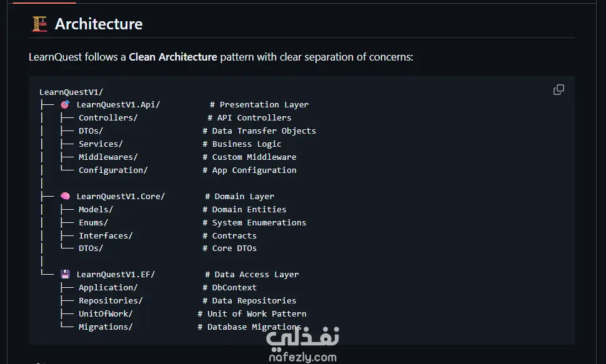This screenshot has width=606, height=364.
Task: Click the Repositories/ folder entry
Action: tap(111, 301)
